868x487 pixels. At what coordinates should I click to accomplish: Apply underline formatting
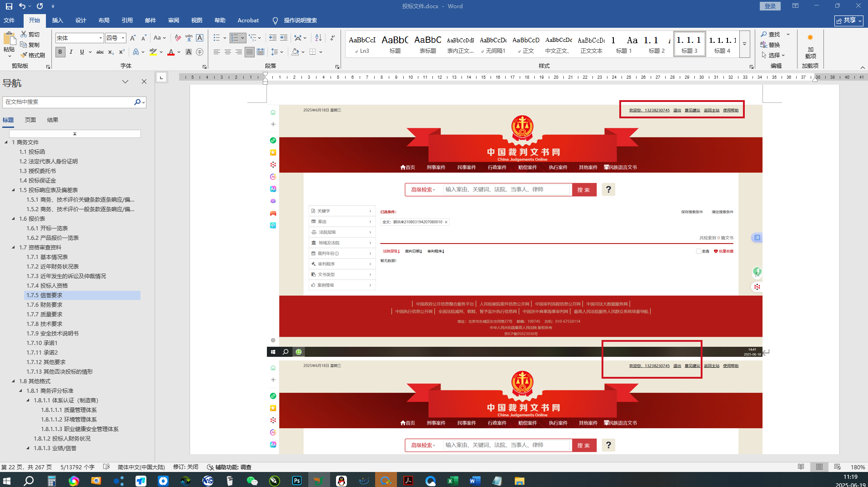(x=82, y=52)
